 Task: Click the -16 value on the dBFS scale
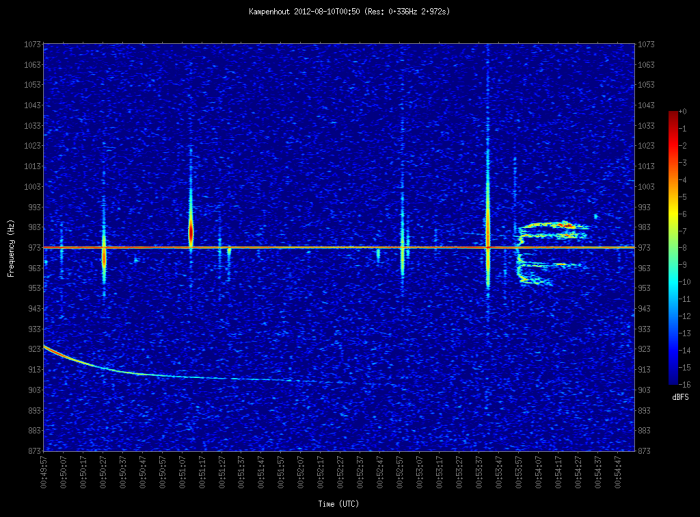[x=684, y=384]
